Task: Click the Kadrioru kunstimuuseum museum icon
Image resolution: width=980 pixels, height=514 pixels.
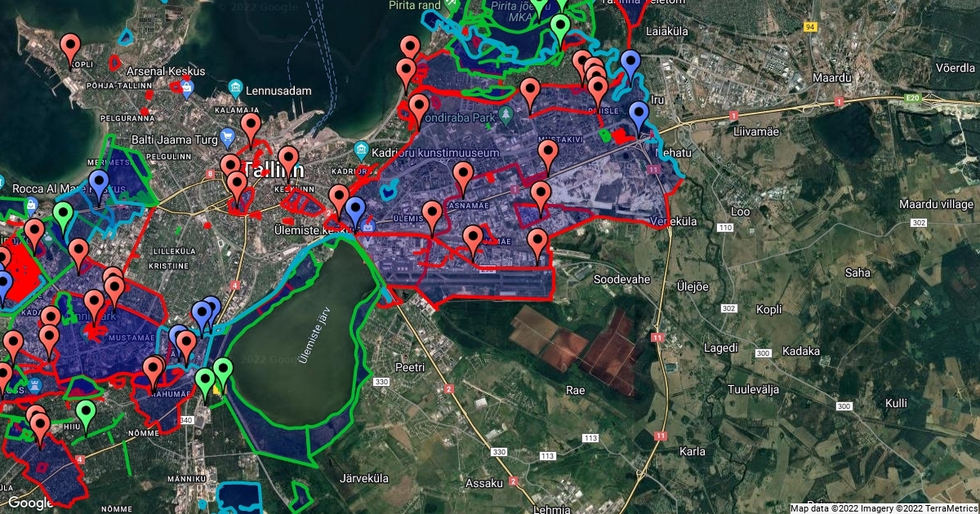Action: click(x=362, y=150)
